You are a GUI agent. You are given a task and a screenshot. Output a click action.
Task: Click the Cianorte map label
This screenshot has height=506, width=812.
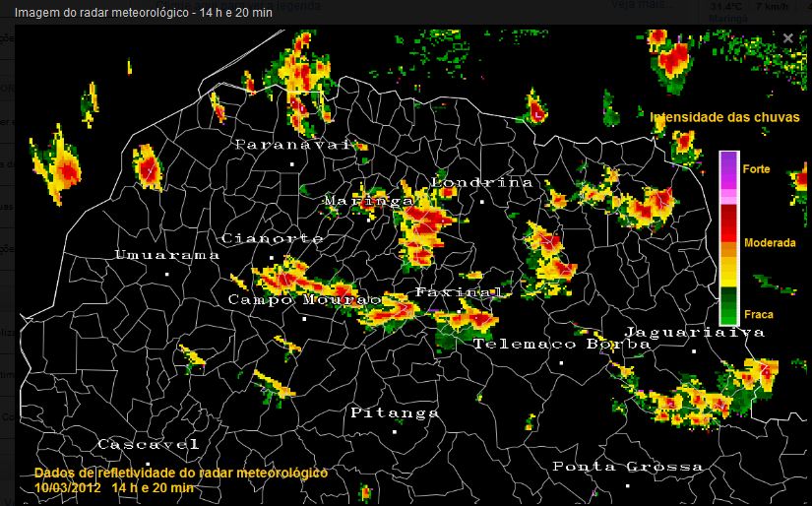tap(273, 238)
